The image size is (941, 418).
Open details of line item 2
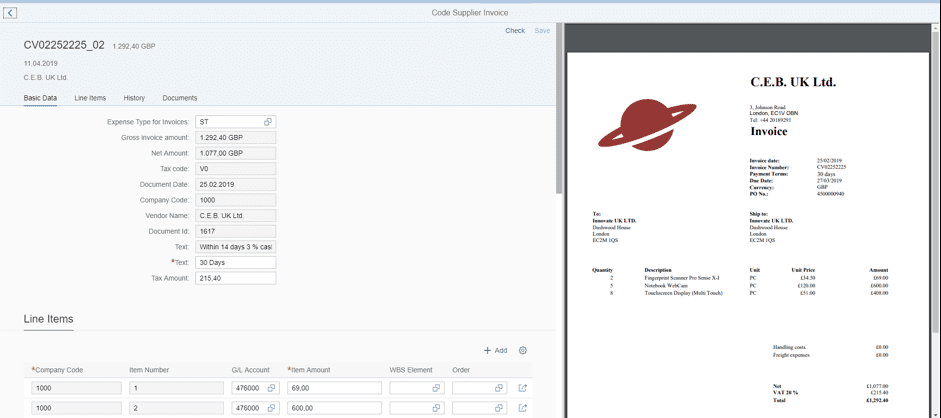[x=522, y=408]
